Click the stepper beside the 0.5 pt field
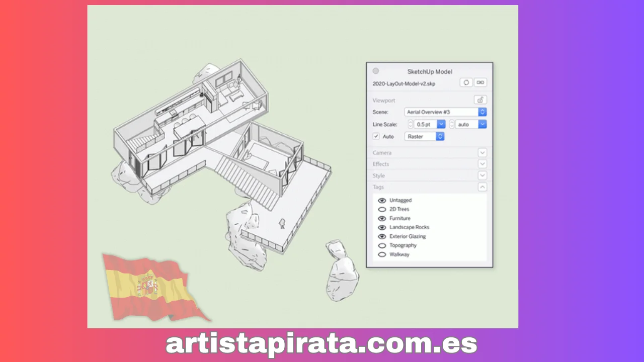The width and height of the screenshot is (644, 362). pos(410,124)
